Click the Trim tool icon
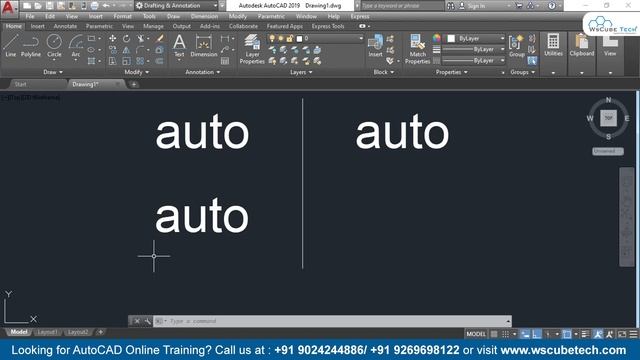The width and height of the screenshot is (640, 360). [140, 39]
